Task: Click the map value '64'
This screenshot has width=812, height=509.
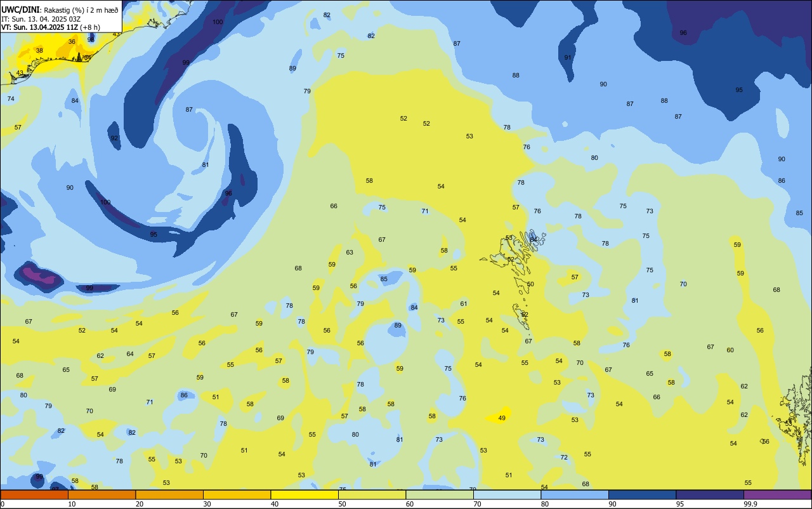Action: pos(130,354)
